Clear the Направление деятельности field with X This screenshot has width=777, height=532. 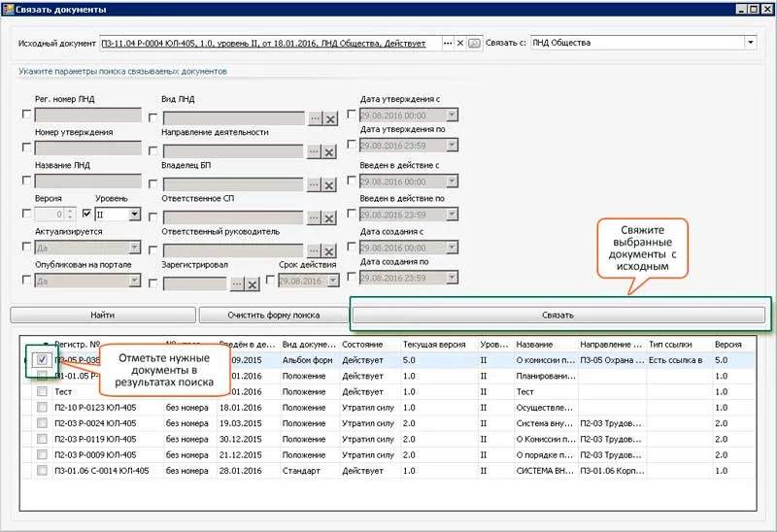point(330,150)
